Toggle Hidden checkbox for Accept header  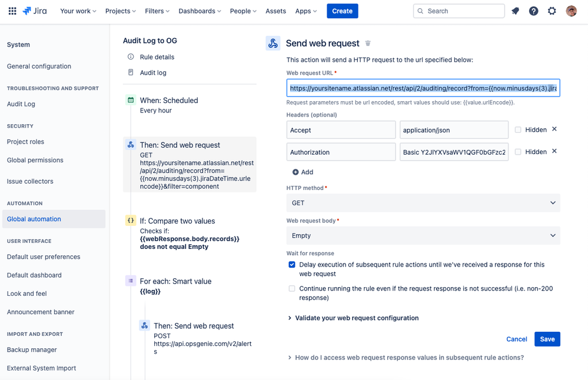click(518, 129)
